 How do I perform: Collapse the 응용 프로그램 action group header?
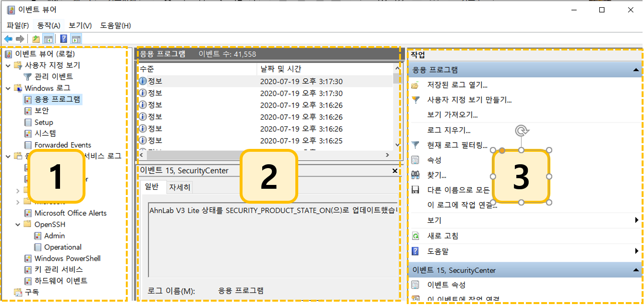coord(637,70)
